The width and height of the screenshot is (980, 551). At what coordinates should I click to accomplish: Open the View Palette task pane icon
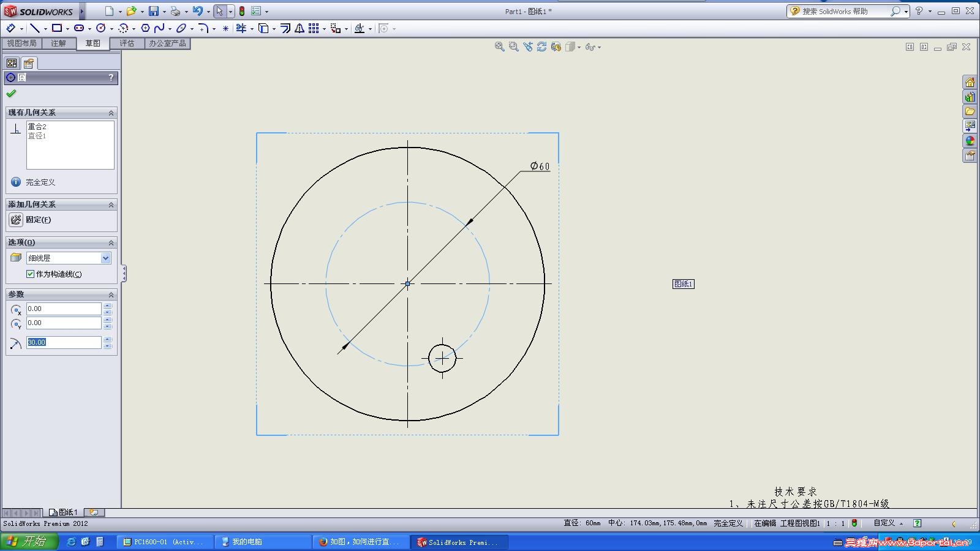[x=970, y=126]
